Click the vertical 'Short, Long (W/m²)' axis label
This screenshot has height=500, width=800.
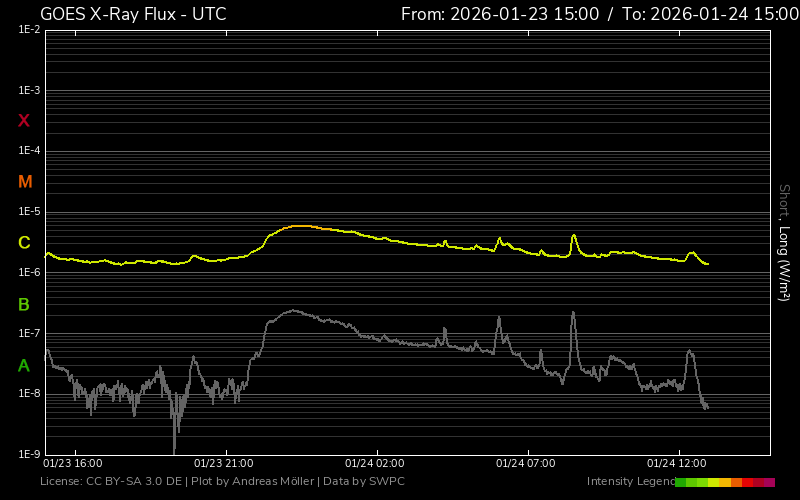click(784, 243)
